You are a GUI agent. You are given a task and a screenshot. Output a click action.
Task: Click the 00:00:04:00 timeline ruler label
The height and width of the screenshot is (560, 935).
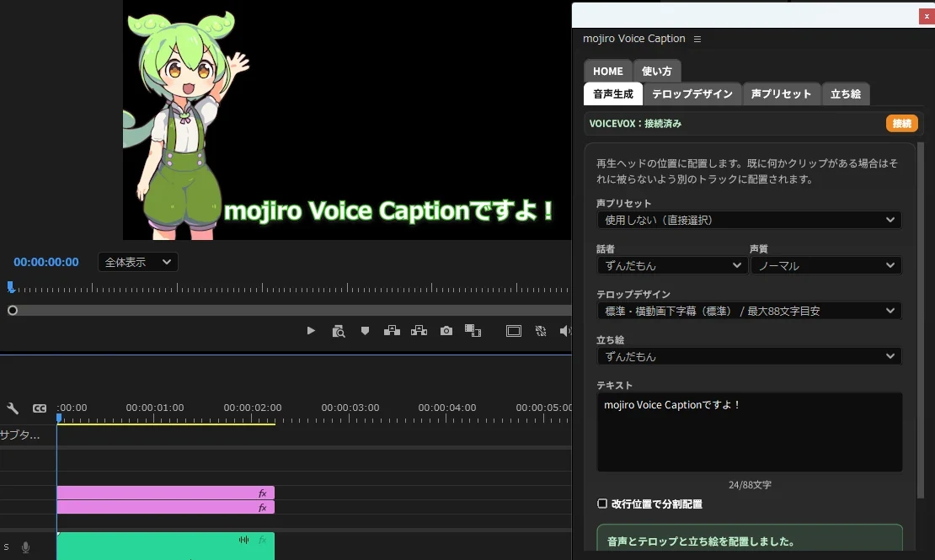pyautogui.click(x=447, y=408)
